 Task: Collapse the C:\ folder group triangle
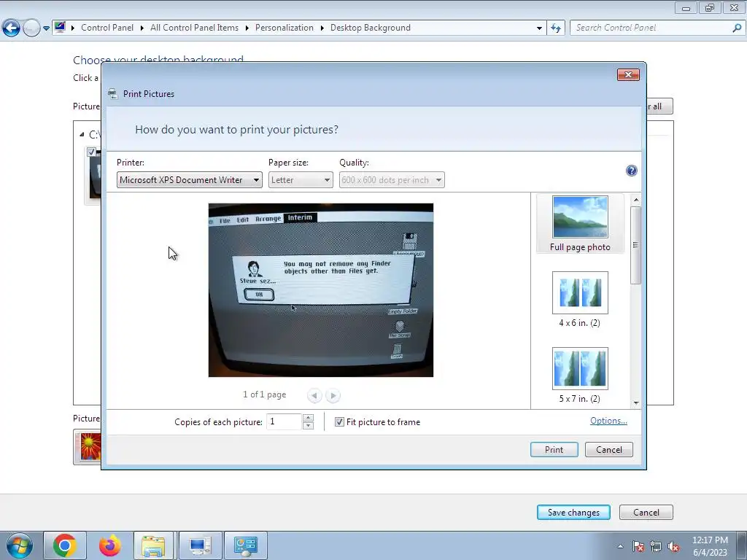82,135
